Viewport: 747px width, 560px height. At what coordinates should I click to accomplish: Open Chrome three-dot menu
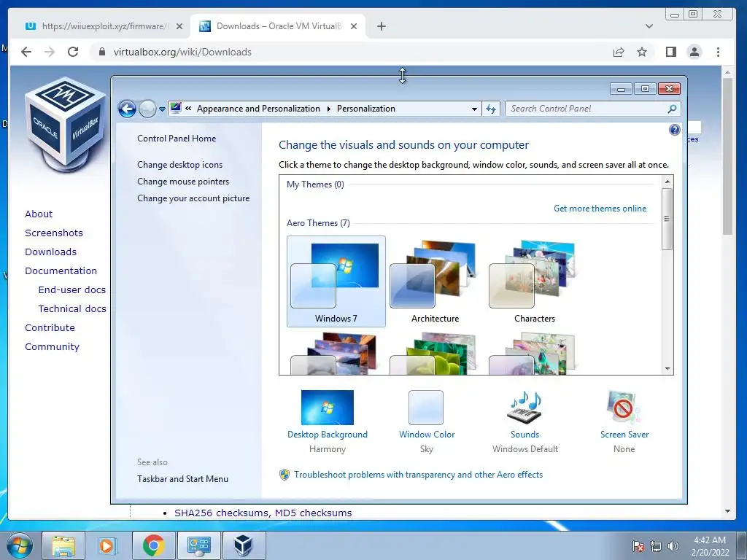[x=718, y=52]
